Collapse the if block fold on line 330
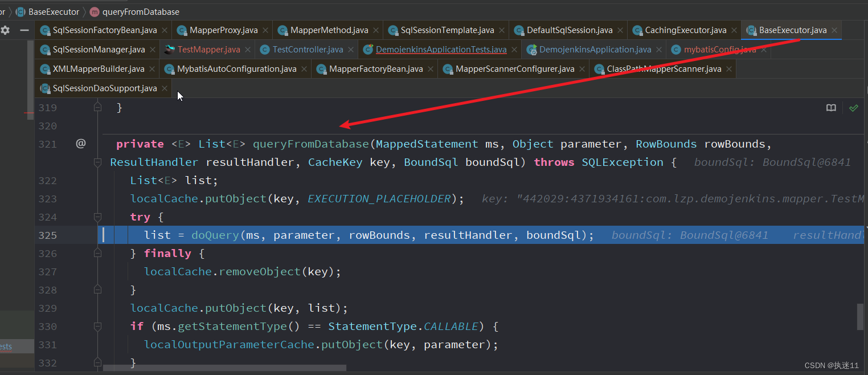Viewport: 868px width, 375px height. click(97, 327)
